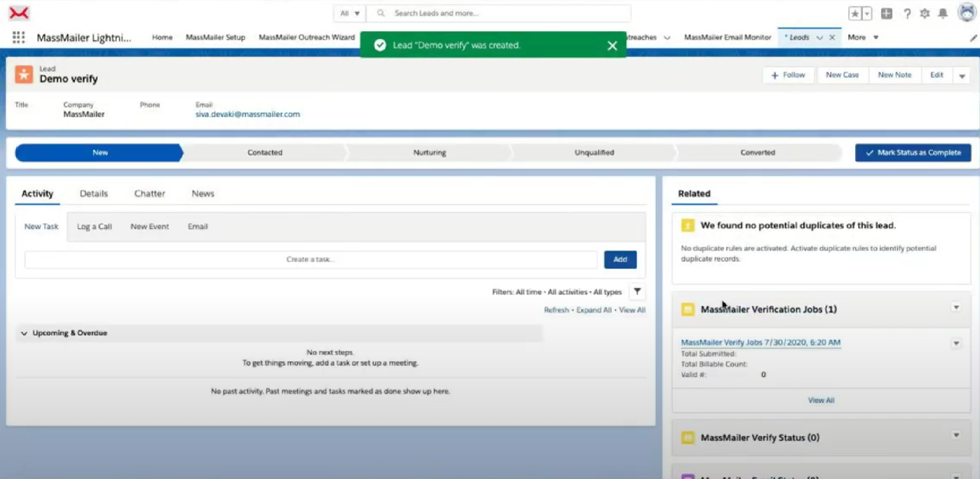Select the Related tab
980x479 pixels.
pos(694,194)
